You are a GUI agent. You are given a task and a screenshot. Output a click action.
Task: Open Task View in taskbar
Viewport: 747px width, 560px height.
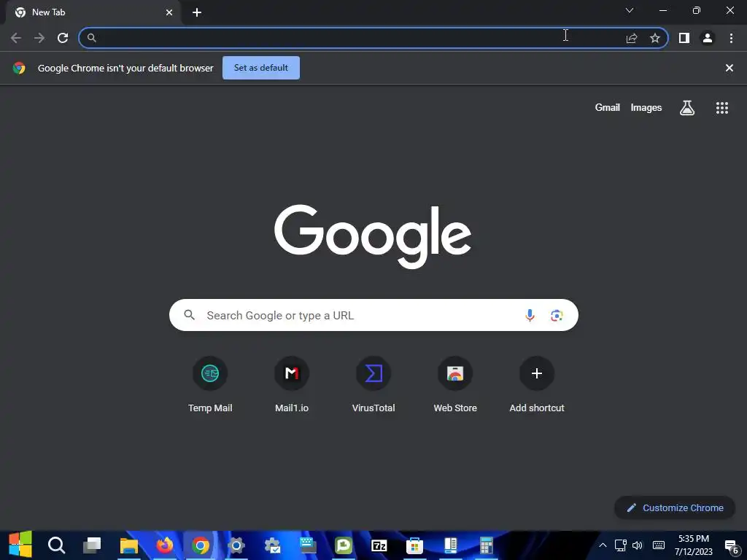(x=92, y=545)
